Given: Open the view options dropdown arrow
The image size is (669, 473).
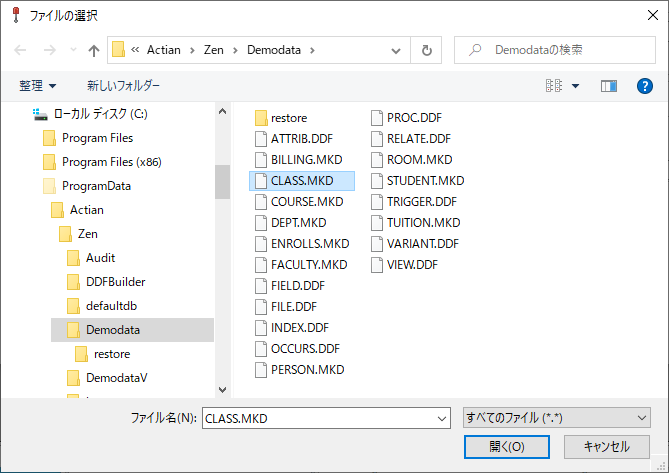Looking at the screenshot, I should 576,86.
